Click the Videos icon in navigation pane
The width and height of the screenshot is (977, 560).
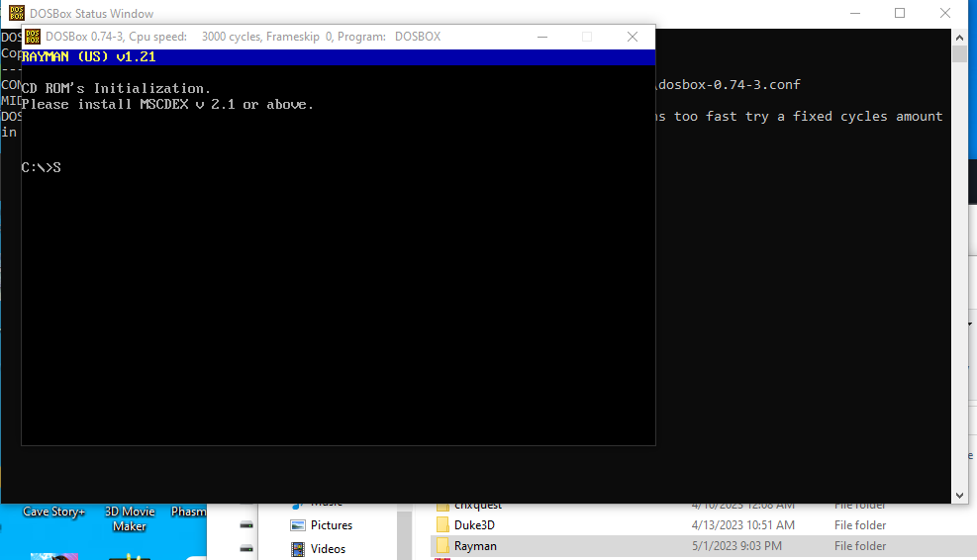299,549
